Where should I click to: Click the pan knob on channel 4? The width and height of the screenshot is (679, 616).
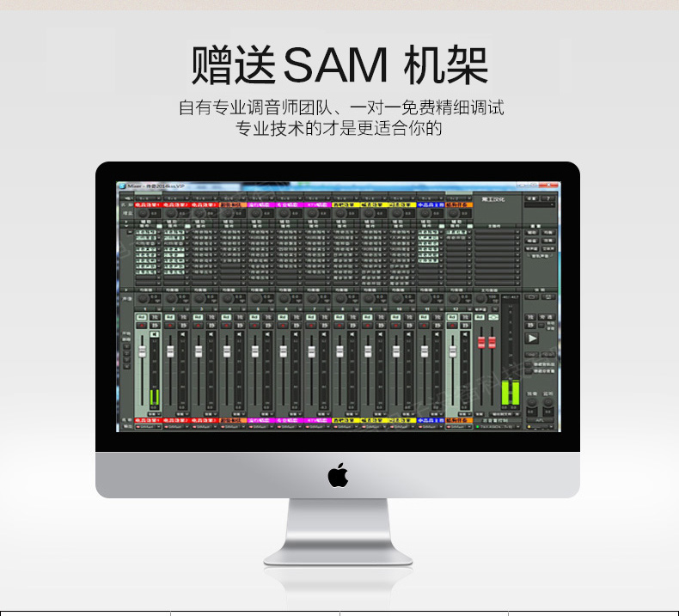(228, 299)
